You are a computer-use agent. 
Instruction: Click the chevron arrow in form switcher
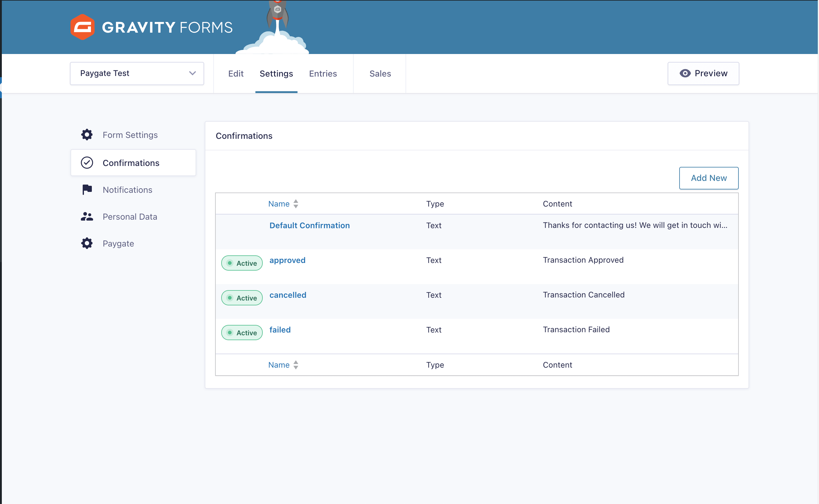tap(193, 73)
